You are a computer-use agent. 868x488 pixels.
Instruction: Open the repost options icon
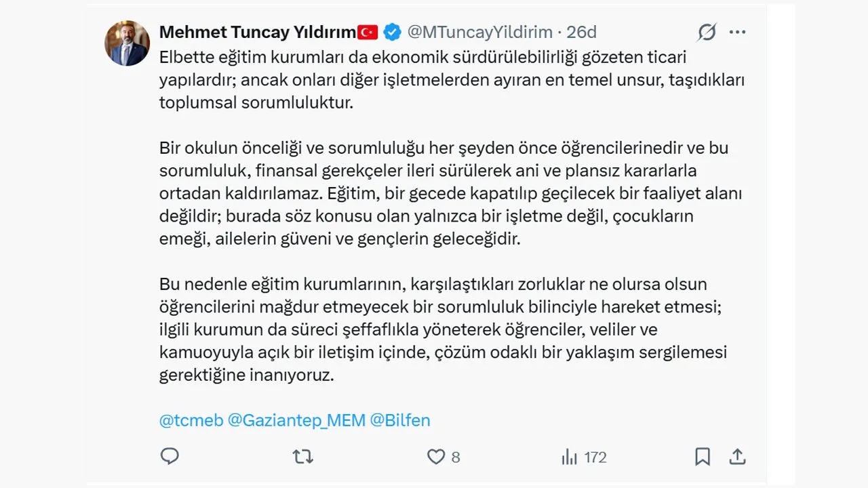(x=302, y=457)
